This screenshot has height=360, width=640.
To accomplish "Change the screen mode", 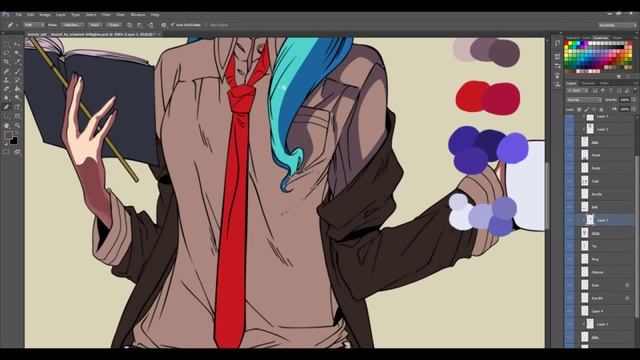I will [x=17, y=152].
